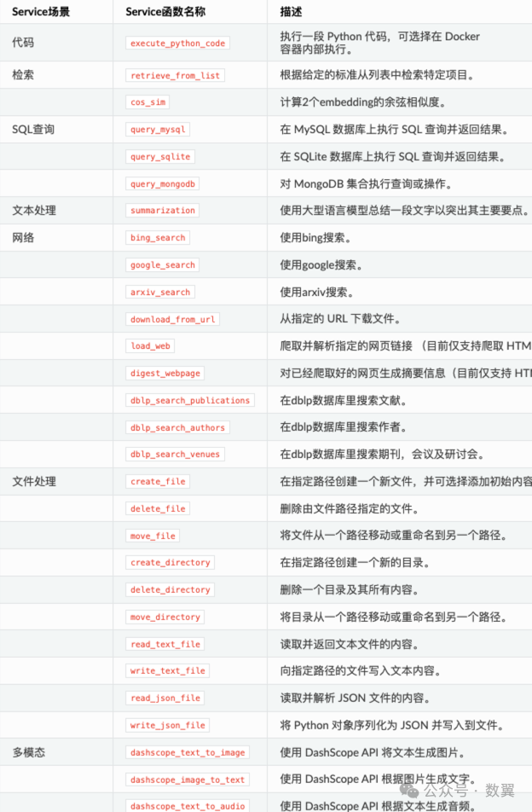Viewport: 532px width, 812px height.
Task: Click description 对 MongoDB 集合执行查询或操作。
Action: click(x=367, y=184)
